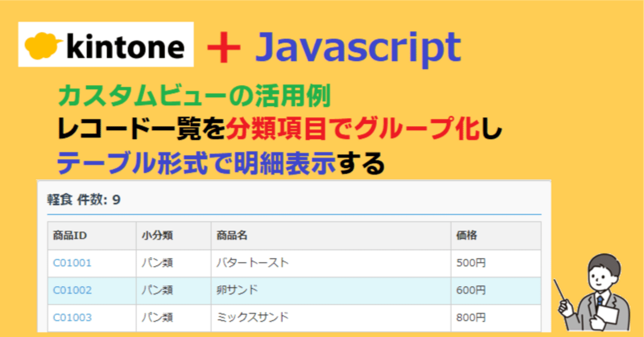Click the 価格 column header
Image resolution: width=644 pixels, height=337 pixels.
tap(496, 235)
